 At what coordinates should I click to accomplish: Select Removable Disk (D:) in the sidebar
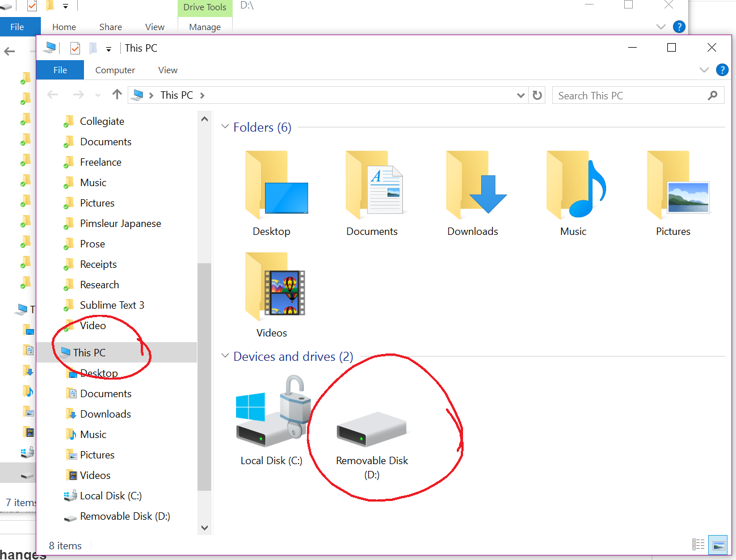tap(125, 516)
